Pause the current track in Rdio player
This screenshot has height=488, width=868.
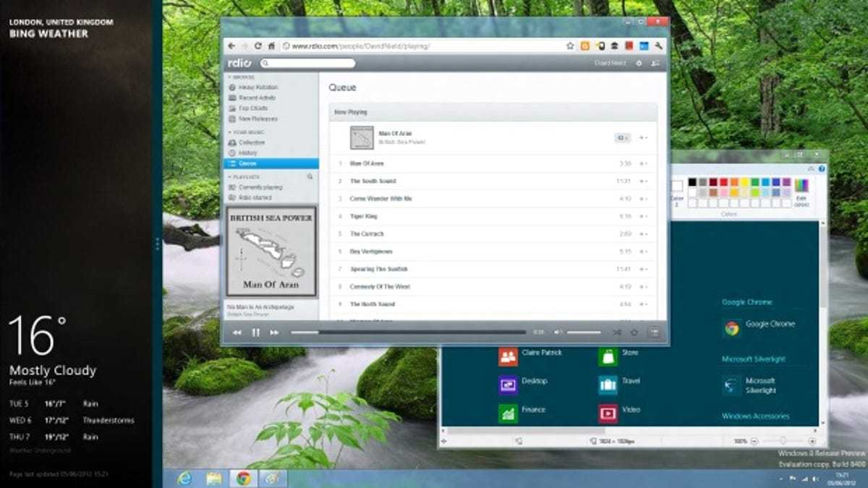255,333
